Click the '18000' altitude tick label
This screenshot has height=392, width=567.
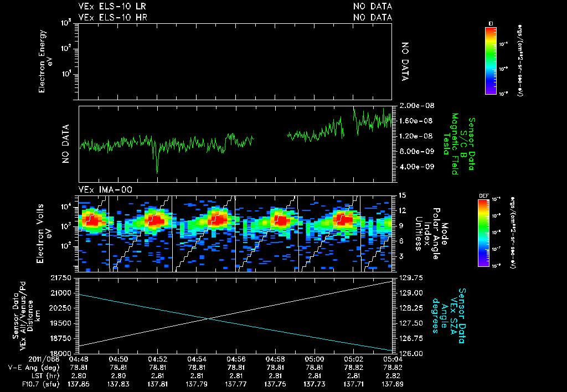point(61,354)
